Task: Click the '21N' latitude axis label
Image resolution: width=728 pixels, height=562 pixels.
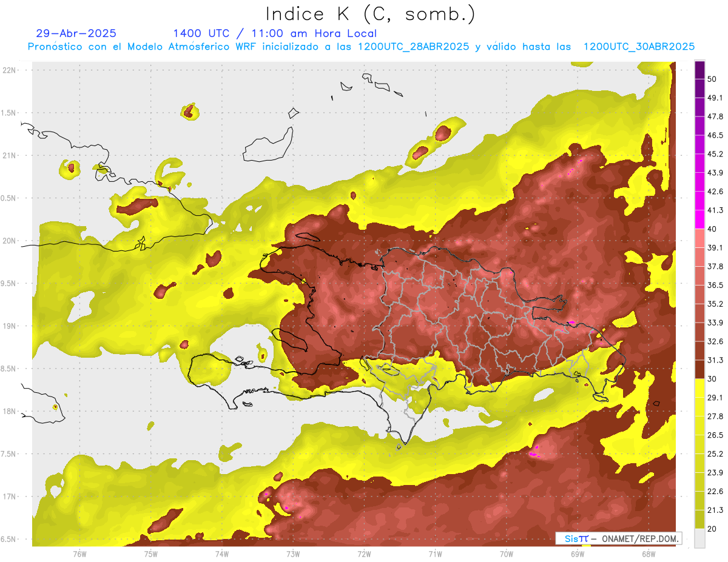Action: (x=9, y=155)
